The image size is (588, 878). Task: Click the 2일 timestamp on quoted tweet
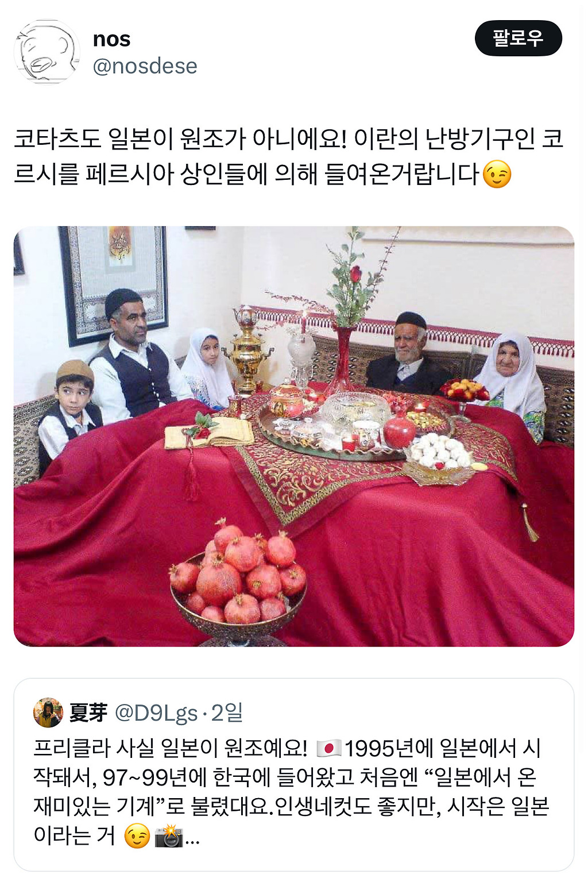227,713
